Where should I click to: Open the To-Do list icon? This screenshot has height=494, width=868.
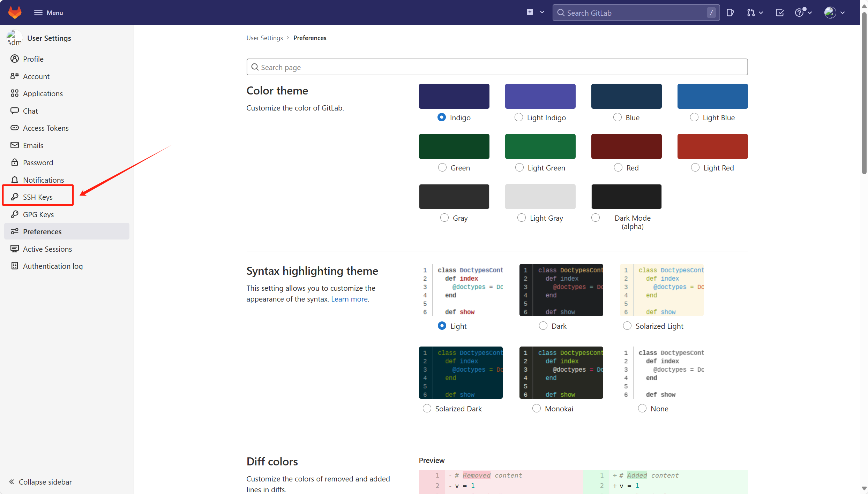click(779, 13)
